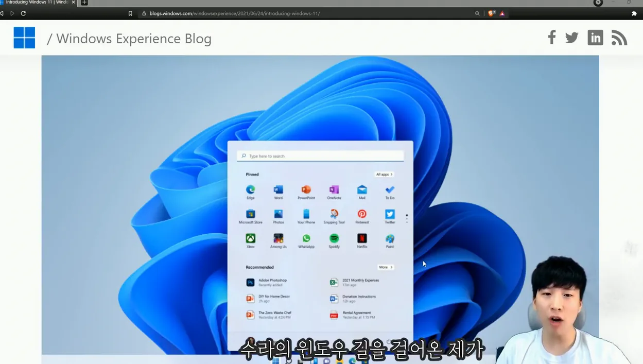Open recommended file DIY for Home Decor
This screenshot has width=643, height=364.
(268, 299)
